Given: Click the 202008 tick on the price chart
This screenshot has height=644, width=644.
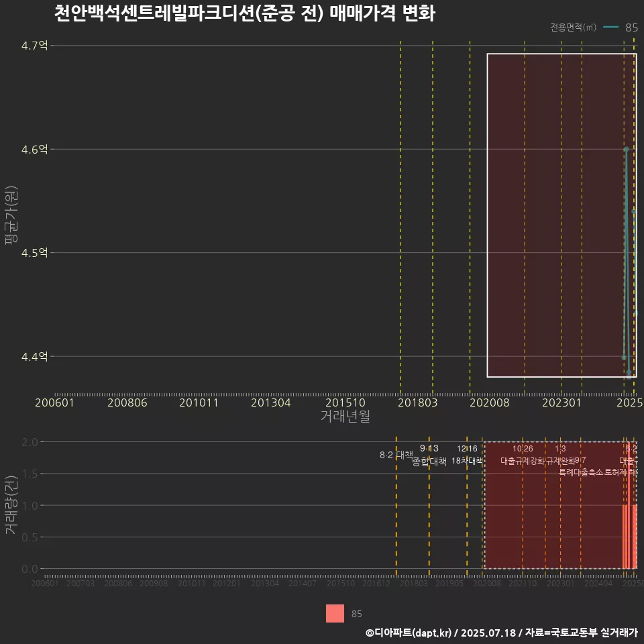Looking at the screenshot, I should 490,402.
